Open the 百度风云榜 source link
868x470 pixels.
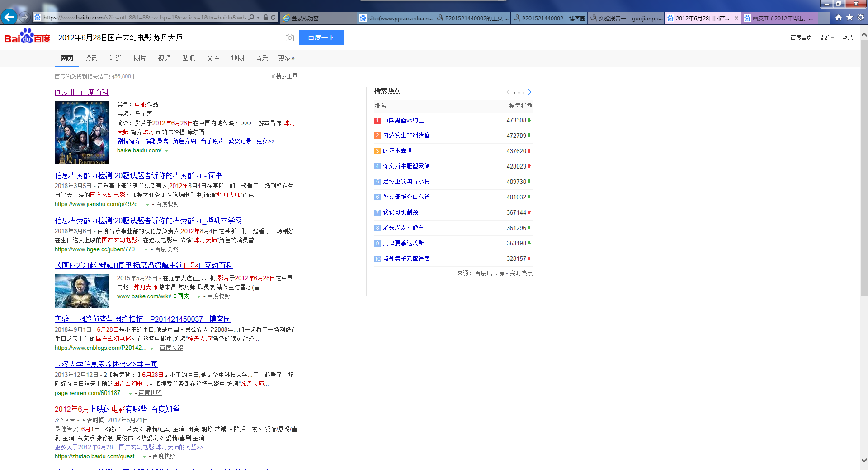pos(489,273)
